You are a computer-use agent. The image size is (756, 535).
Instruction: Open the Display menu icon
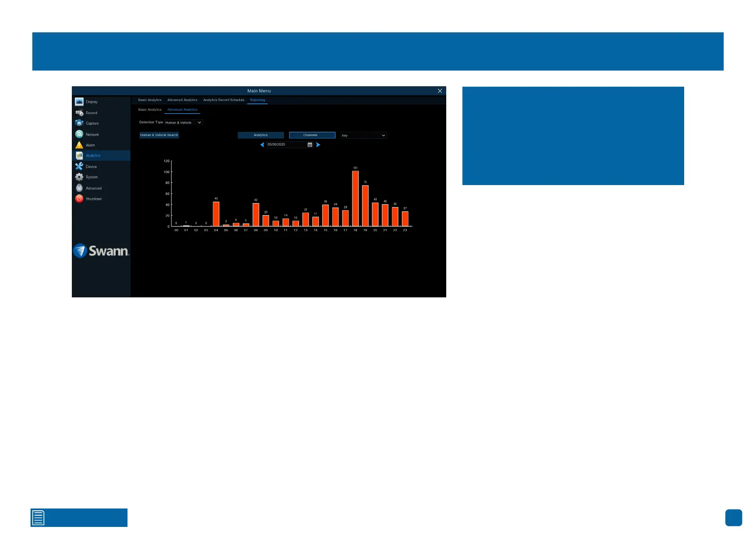(x=79, y=102)
